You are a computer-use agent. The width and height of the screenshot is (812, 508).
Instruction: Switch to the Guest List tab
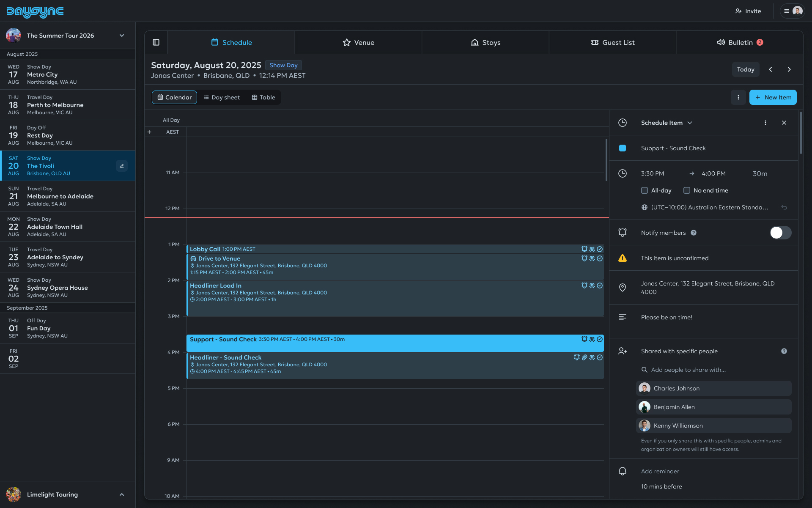click(612, 42)
